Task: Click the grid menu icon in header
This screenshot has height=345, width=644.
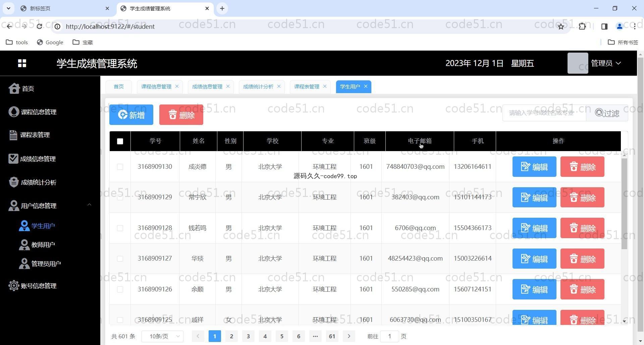Action: point(22,63)
